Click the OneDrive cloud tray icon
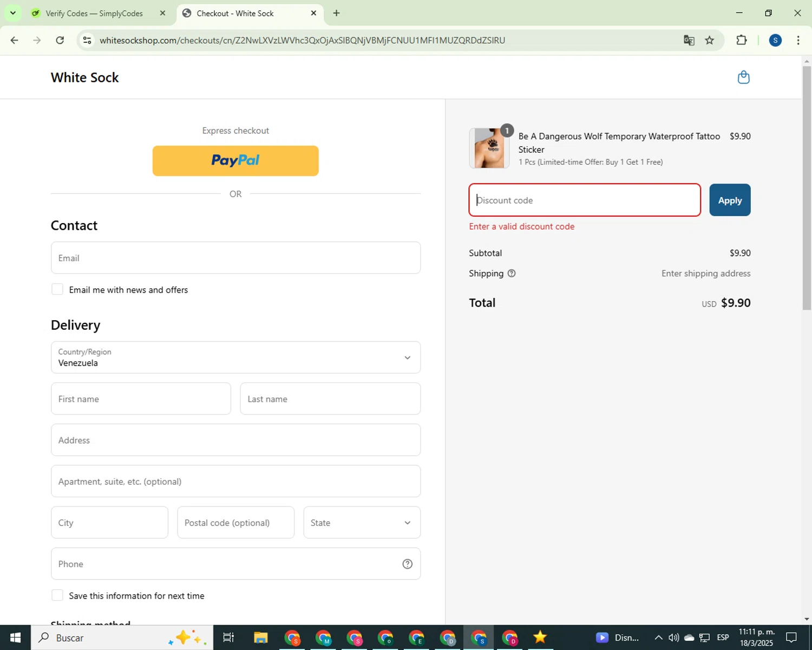Image resolution: width=812 pixels, height=650 pixels. [x=689, y=638]
